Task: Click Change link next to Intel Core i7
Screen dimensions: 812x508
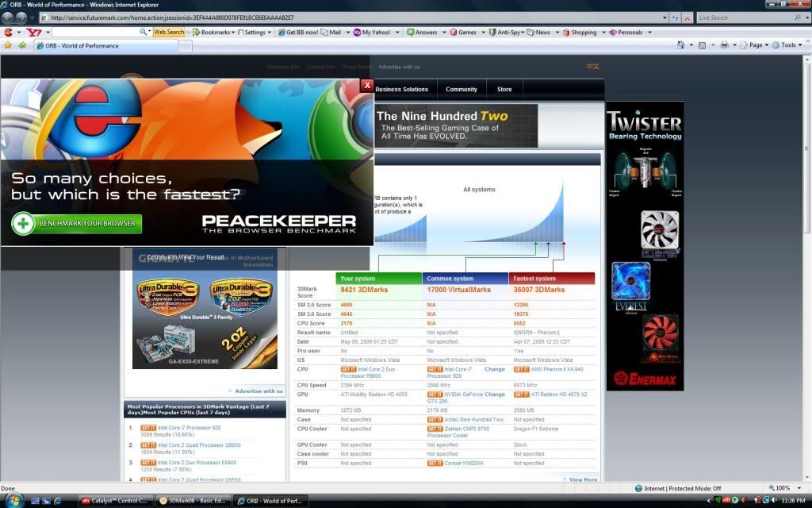Action: (x=495, y=369)
